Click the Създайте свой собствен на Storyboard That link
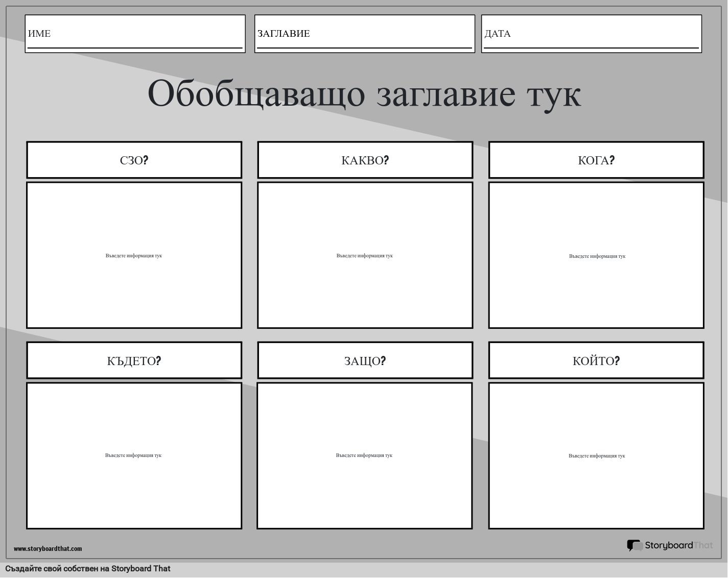The image size is (728, 578). coord(88,569)
